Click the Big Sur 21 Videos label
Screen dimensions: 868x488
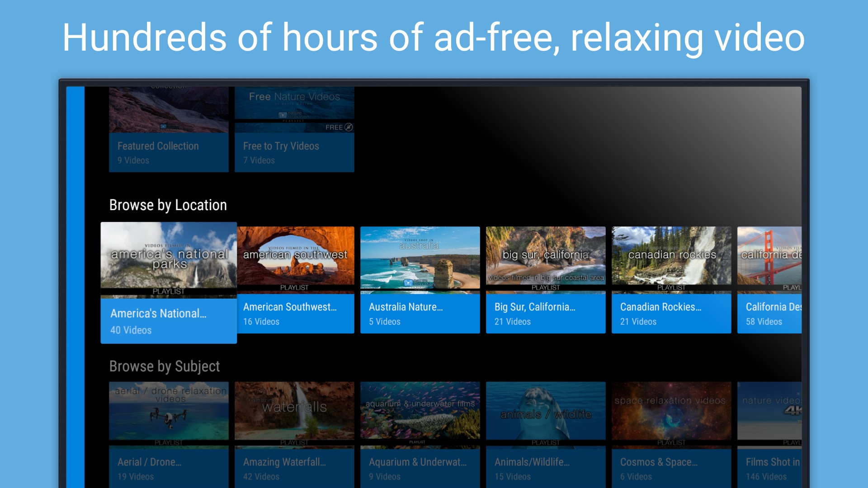[512, 322]
